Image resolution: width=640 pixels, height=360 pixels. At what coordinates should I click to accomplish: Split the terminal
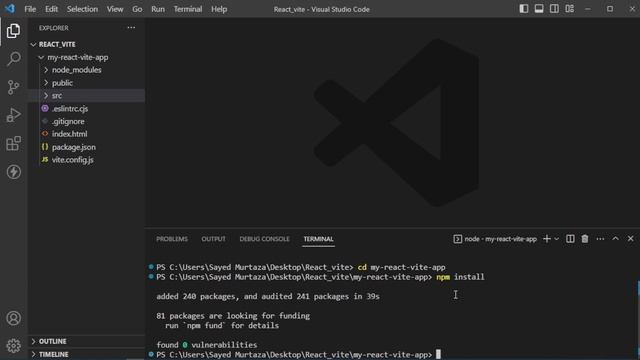tap(570, 239)
